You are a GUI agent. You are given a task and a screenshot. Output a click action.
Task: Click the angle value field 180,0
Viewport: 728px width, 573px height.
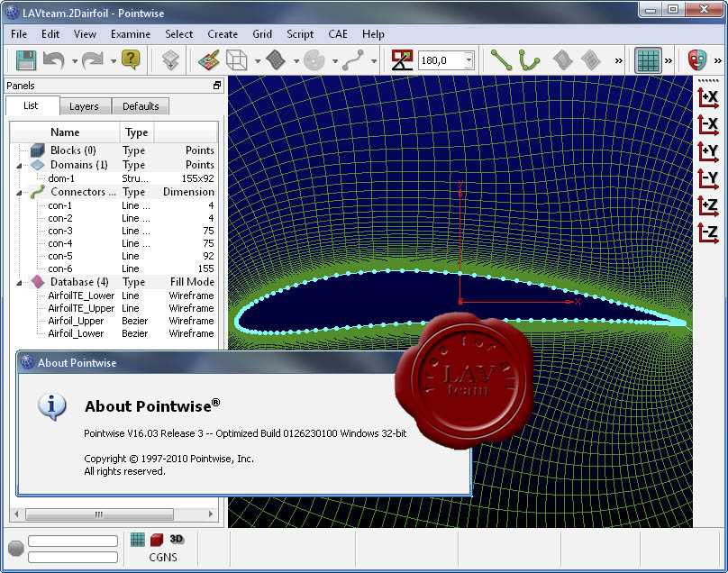tap(441, 60)
